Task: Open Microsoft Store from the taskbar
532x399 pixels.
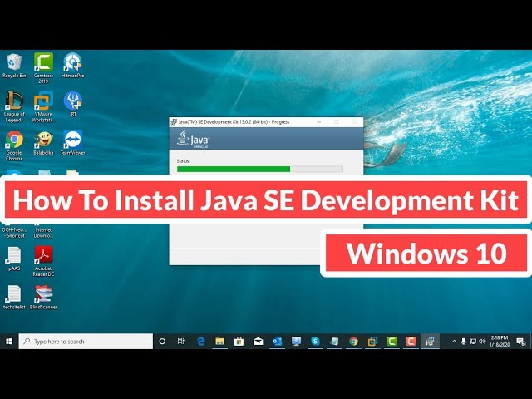Action: click(x=239, y=342)
